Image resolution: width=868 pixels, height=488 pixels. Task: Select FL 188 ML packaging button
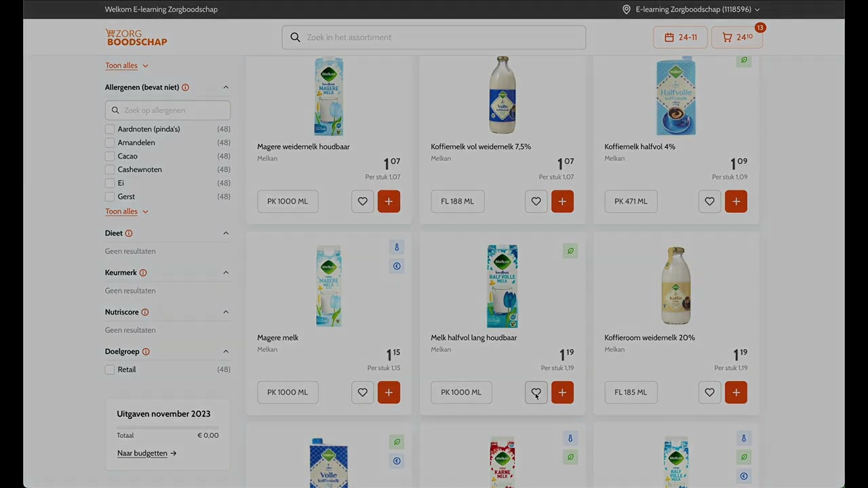458,201
